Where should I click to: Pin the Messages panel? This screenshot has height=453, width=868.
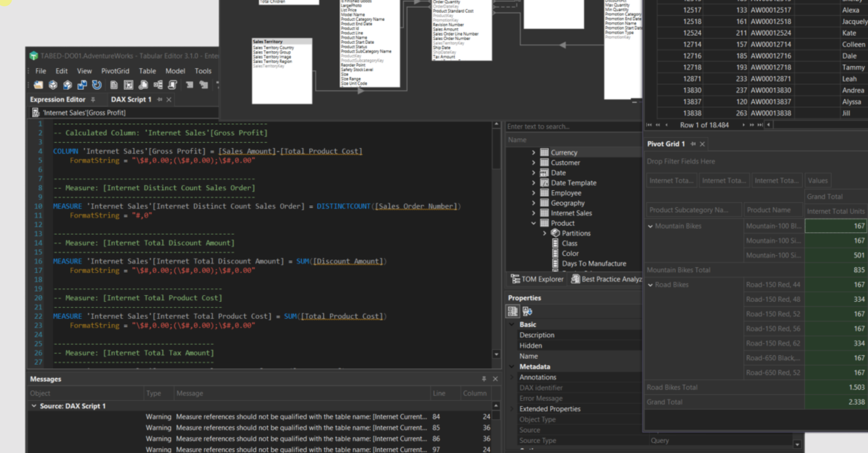484,379
